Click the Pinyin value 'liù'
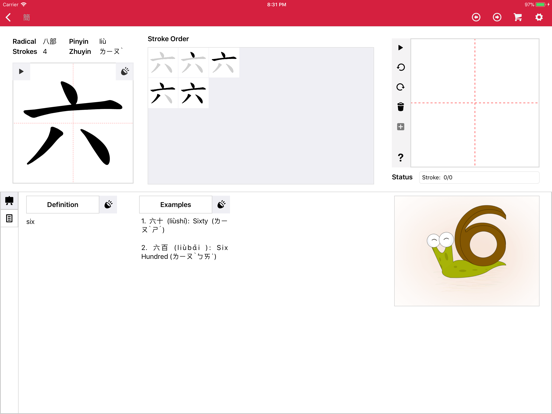Viewport: 552px width, 414px height. [102, 42]
